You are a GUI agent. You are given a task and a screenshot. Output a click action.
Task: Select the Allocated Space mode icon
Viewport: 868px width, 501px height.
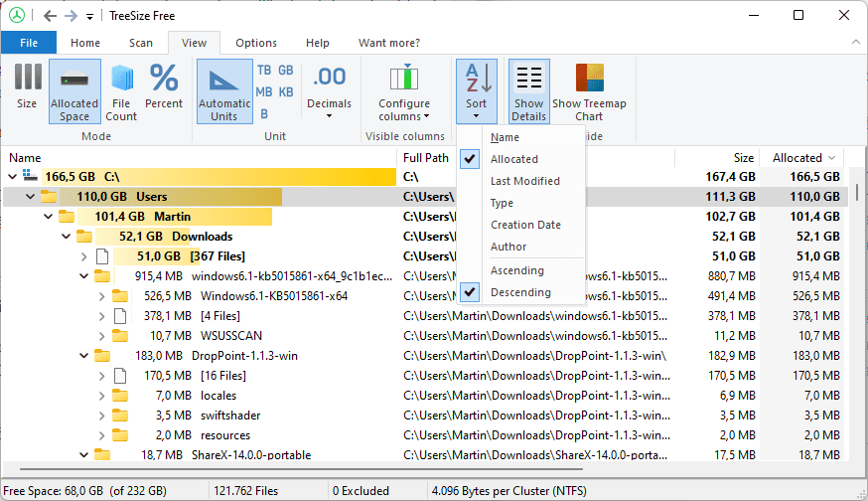tap(74, 91)
